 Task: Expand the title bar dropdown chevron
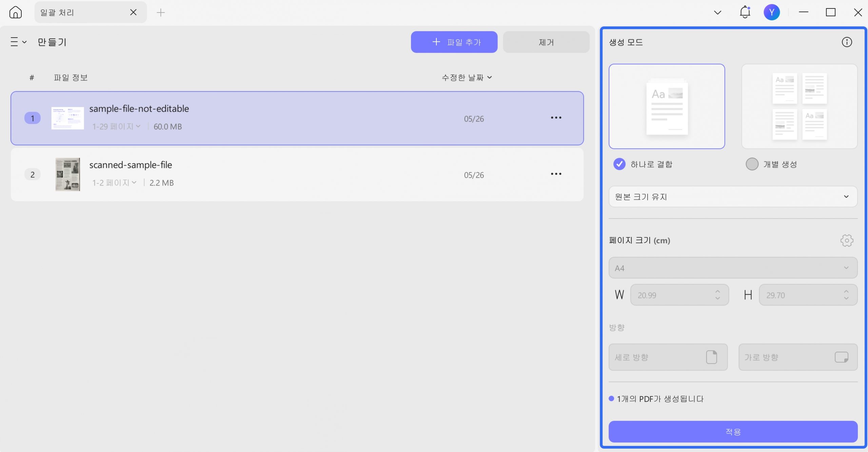click(717, 13)
